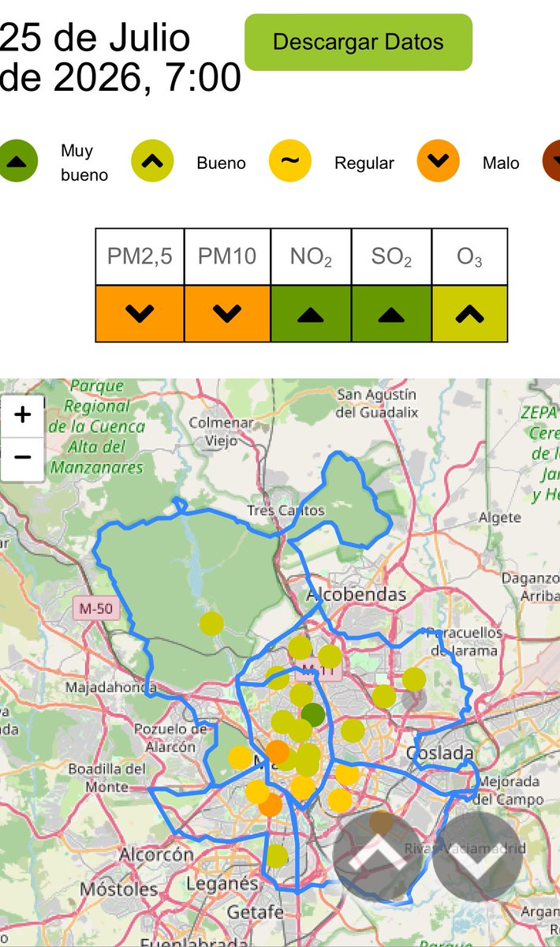Click the dark green status cell under SO₂

click(391, 313)
